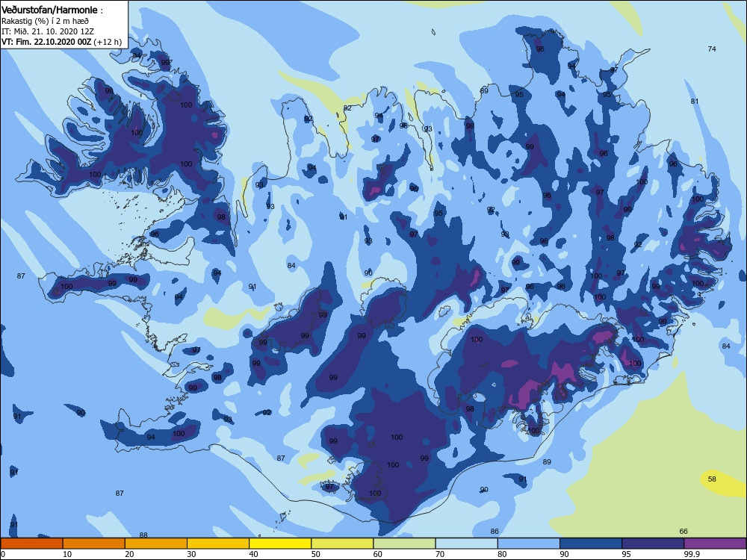The width and height of the screenshot is (747, 560).
Task: Pick the 95–99.9 indigo legend swatch
Action: [653, 544]
